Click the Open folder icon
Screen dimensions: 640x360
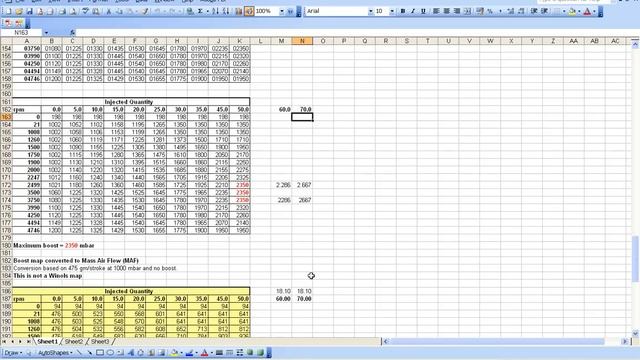point(19,11)
